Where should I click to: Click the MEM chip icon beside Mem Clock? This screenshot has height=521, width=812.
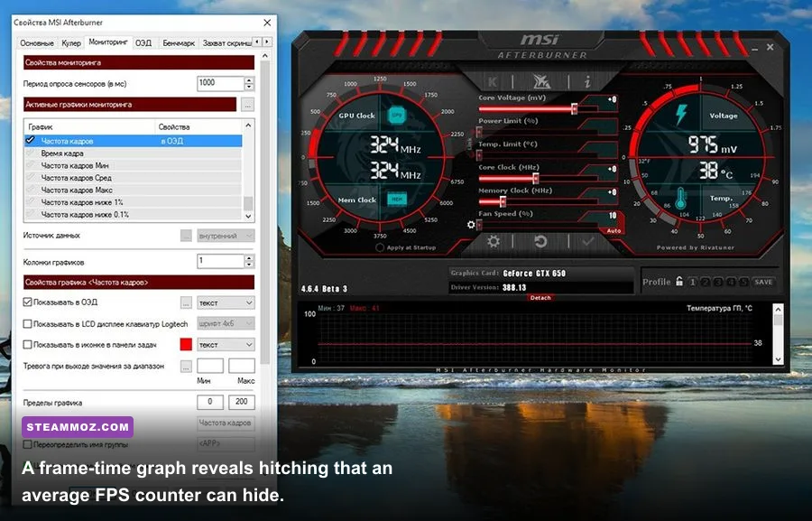coord(397,199)
